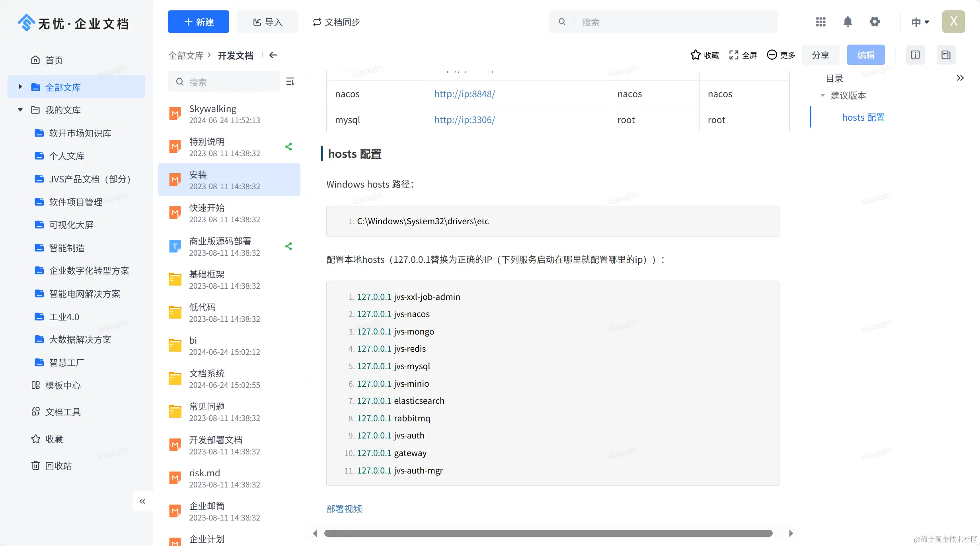Image resolution: width=980 pixels, height=546 pixels.
Task: Open the language dropdown 中
Action: [920, 22]
